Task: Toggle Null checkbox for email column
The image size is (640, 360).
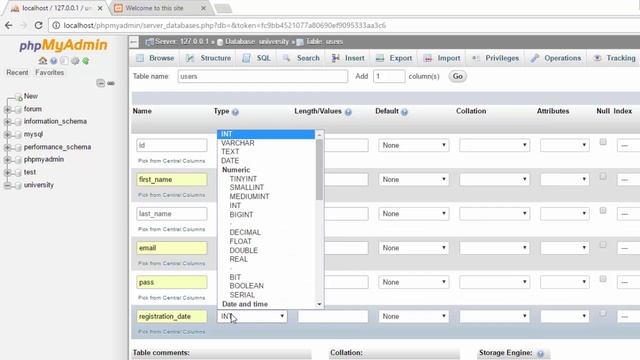Action: [x=603, y=245]
